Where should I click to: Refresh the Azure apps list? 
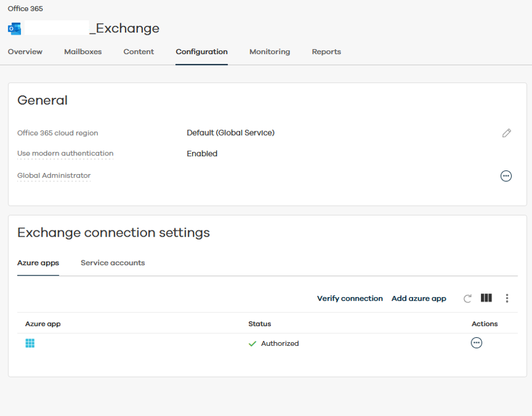(x=467, y=298)
